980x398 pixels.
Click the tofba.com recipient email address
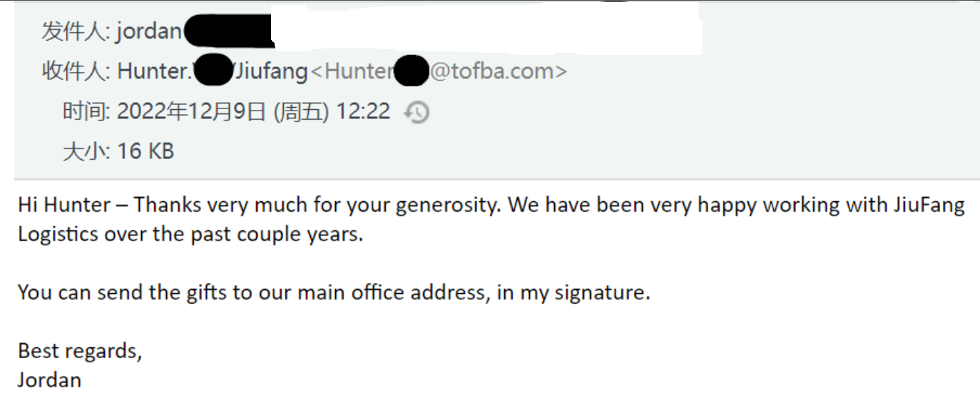(x=439, y=71)
